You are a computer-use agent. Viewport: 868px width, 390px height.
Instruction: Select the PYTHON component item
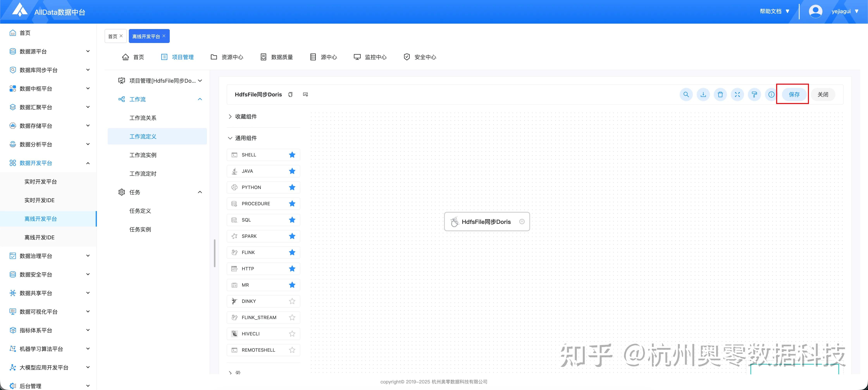251,188
